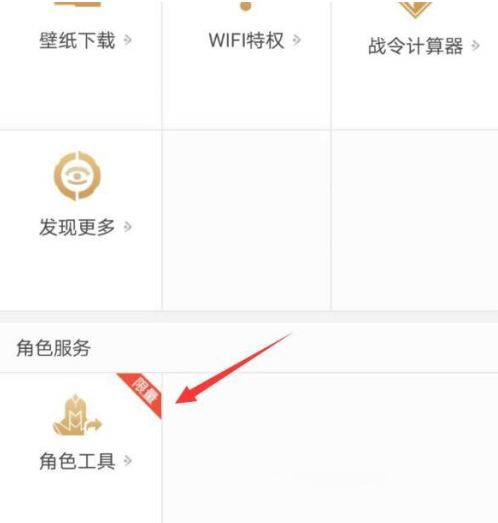Open 战令计算器 label
Screen dimensions: 498x523
click(x=415, y=46)
